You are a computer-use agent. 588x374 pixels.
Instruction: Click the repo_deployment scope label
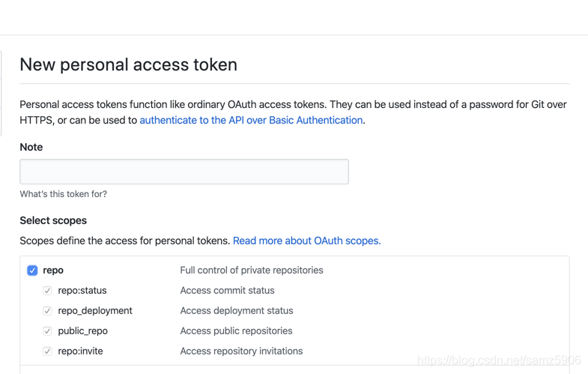point(95,311)
